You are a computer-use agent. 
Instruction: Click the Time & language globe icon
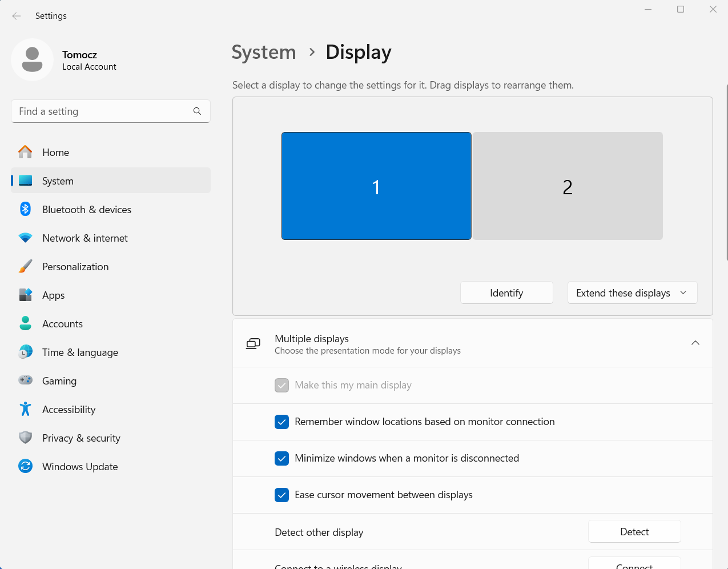(x=25, y=352)
